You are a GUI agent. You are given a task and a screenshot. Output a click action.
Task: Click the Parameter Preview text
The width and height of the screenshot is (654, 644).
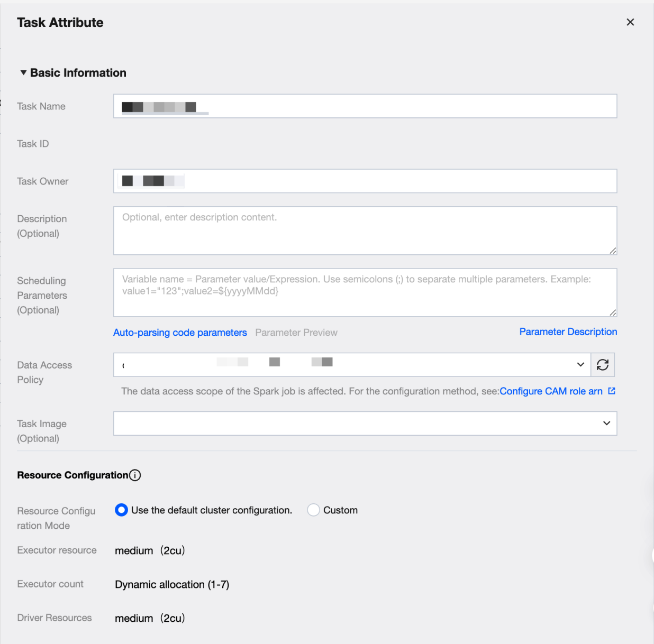coord(296,333)
